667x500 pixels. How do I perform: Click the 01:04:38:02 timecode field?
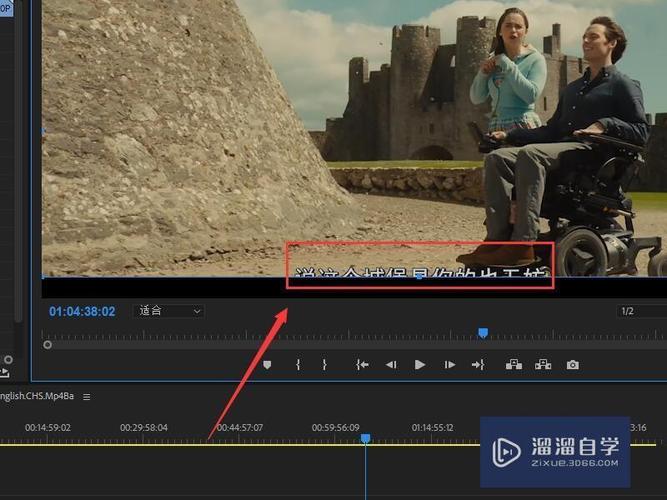[x=82, y=311]
